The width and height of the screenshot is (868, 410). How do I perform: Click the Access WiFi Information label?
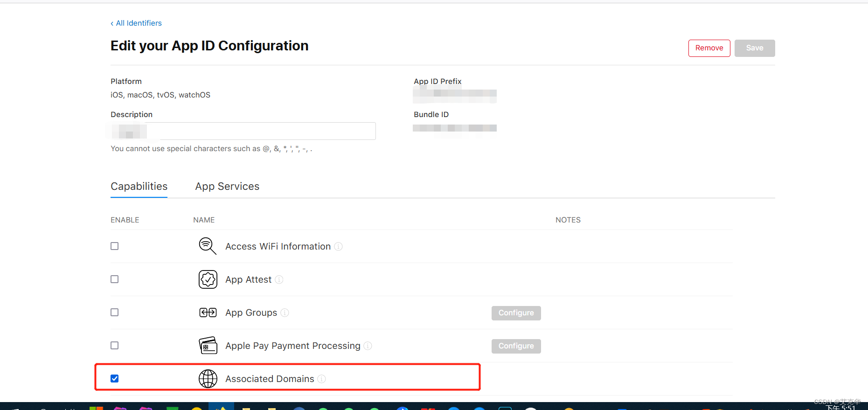point(278,246)
